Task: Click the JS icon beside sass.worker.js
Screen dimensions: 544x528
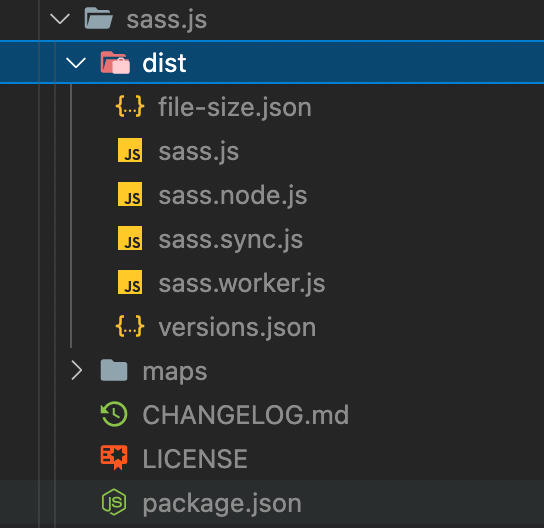Action: click(x=130, y=282)
